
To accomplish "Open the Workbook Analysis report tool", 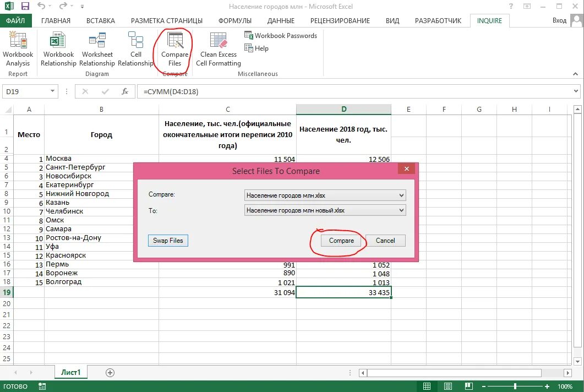I will click(x=18, y=50).
